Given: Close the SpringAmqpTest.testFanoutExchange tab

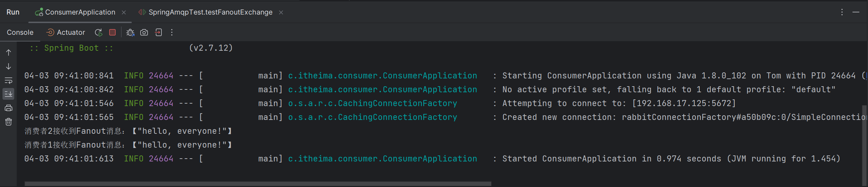Looking at the screenshot, I should tap(281, 12).
